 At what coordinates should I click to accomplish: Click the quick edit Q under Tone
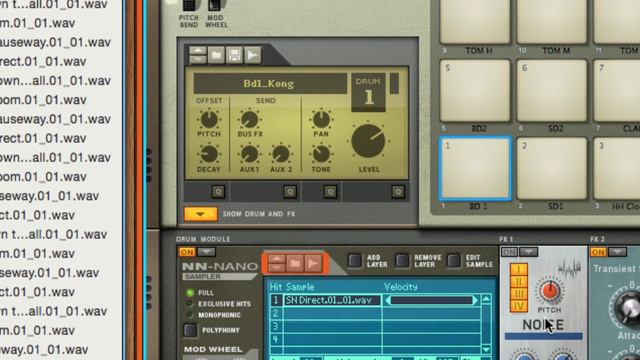click(x=330, y=191)
